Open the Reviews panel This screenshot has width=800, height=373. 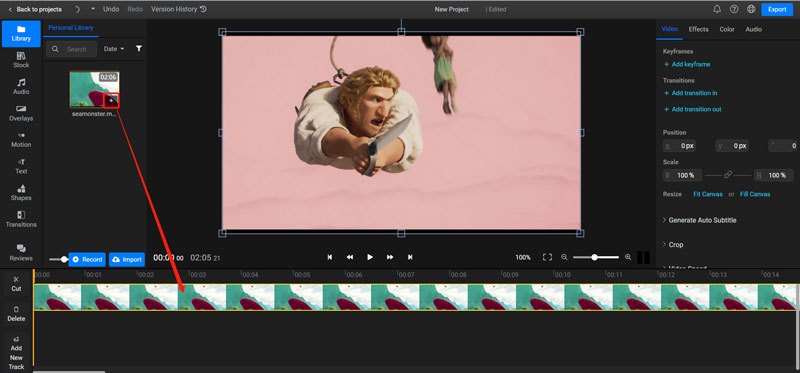[21, 253]
